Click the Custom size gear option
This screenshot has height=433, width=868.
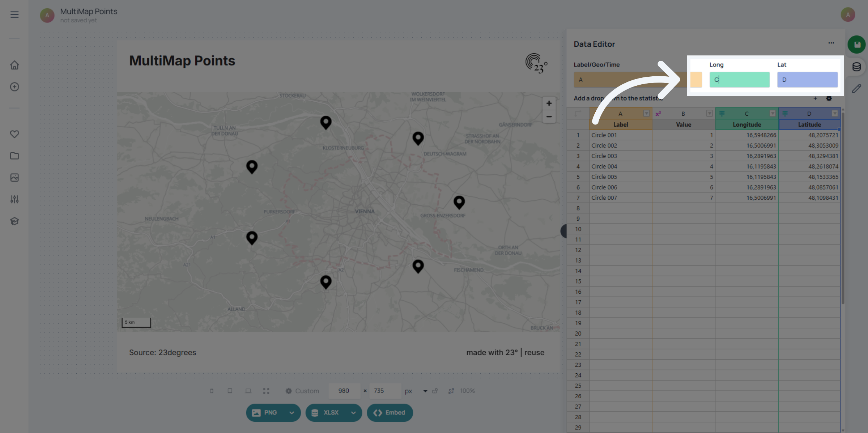[x=302, y=391]
